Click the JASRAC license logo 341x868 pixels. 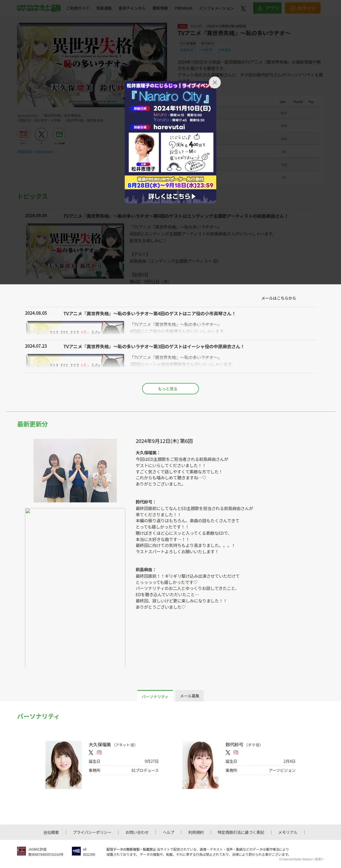tap(22, 851)
